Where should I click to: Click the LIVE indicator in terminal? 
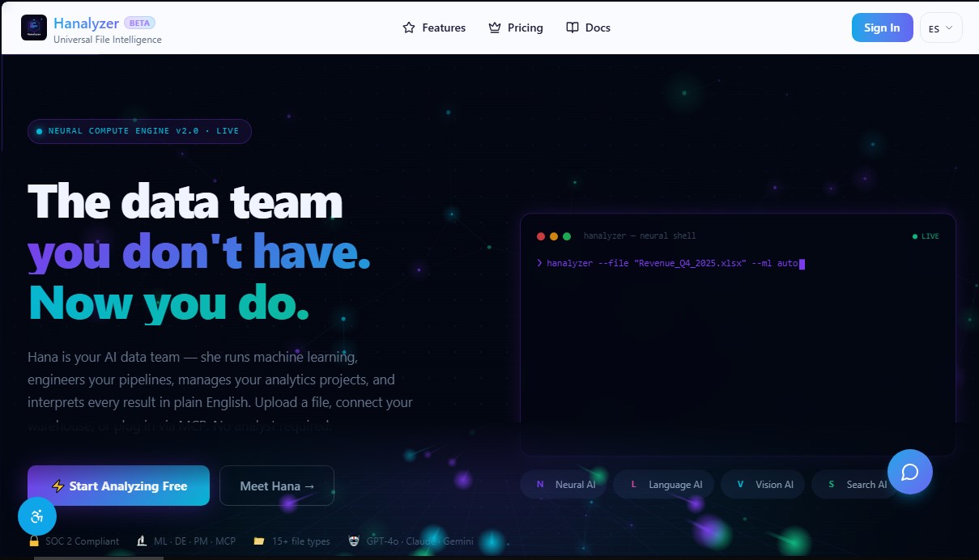(926, 236)
